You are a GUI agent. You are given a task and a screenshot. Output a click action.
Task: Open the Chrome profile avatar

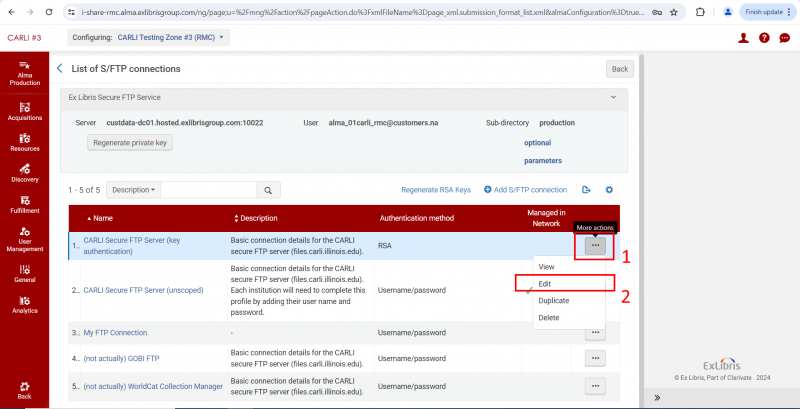click(x=728, y=12)
